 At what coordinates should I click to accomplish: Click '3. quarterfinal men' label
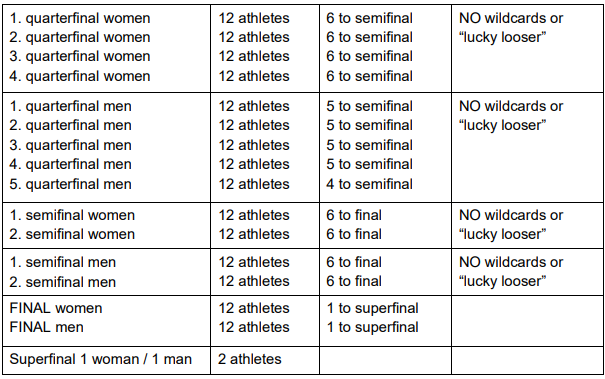[71, 145]
